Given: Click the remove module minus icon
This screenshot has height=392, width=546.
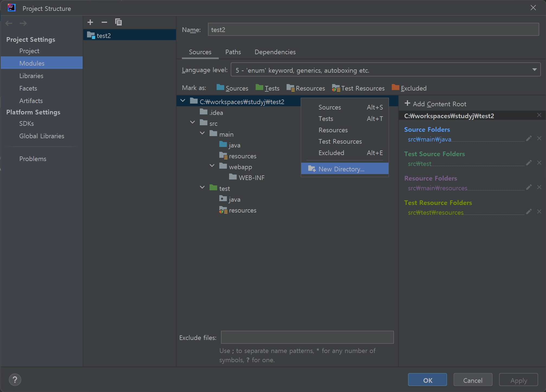Looking at the screenshot, I should [x=104, y=22].
